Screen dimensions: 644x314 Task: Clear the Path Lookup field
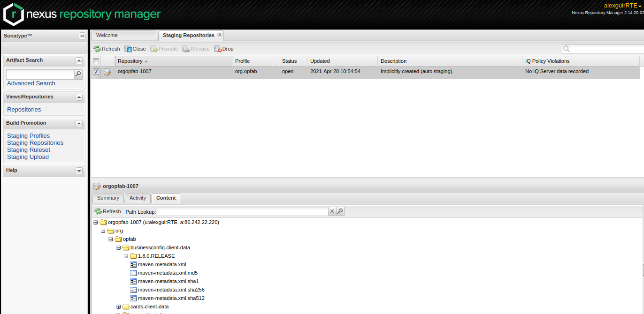332,211
